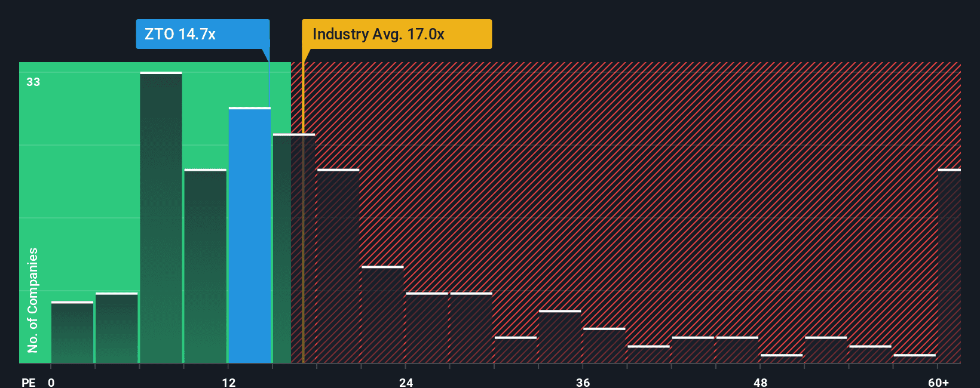
Task: Click the '36' x-axis tick label
Action: pos(583,382)
